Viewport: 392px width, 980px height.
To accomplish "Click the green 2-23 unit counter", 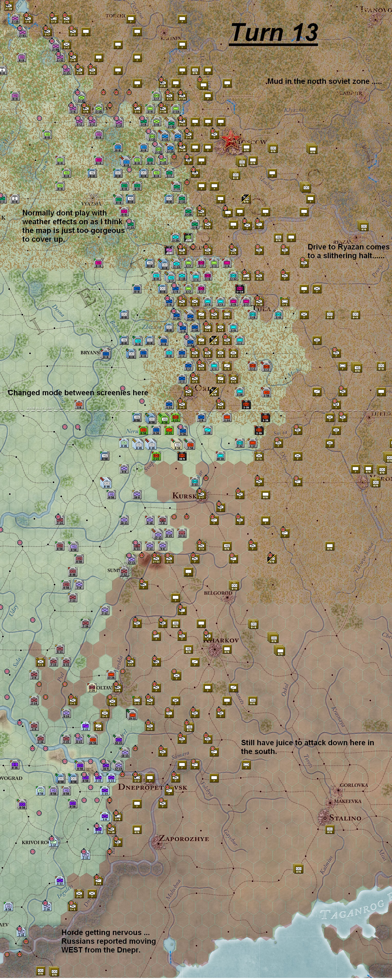I will point(156,456).
